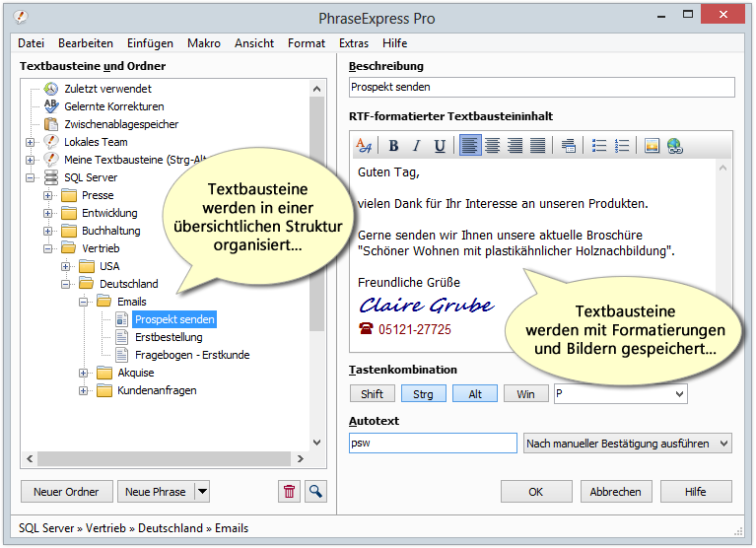The image size is (756, 548).
Task: Click the Erstbestellung document icon
Action: [x=122, y=337]
